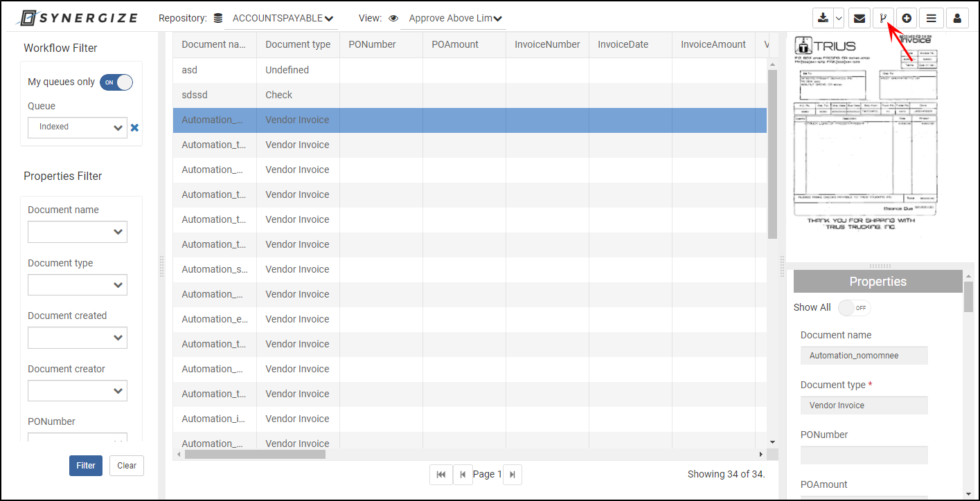Click the view eye icon
Screen dimensions: 980x501
point(393,19)
